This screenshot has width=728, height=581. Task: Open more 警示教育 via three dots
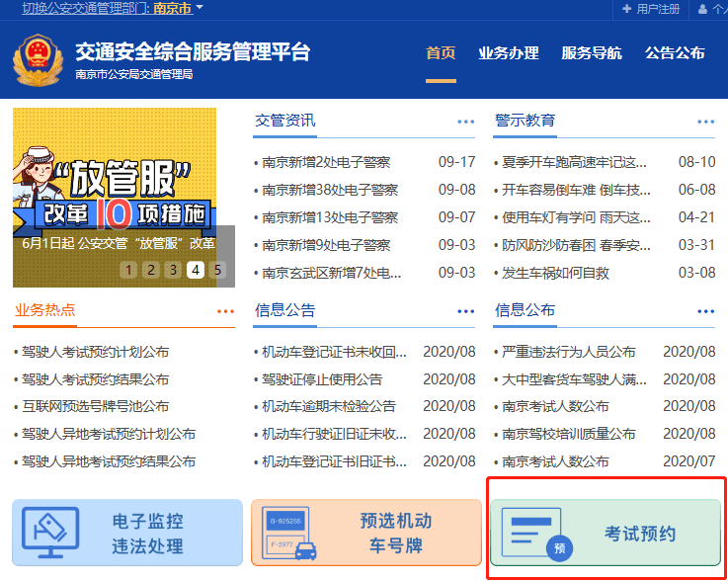705,122
